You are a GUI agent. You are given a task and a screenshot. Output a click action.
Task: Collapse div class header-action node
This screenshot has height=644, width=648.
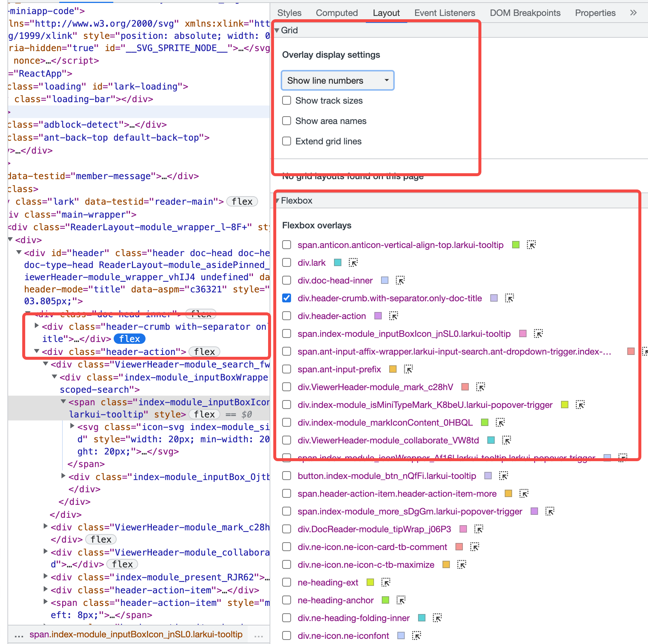click(37, 351)
